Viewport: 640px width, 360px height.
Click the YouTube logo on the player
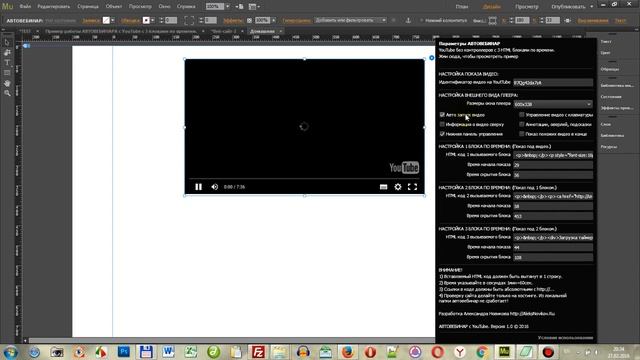(x=404, y=167)
